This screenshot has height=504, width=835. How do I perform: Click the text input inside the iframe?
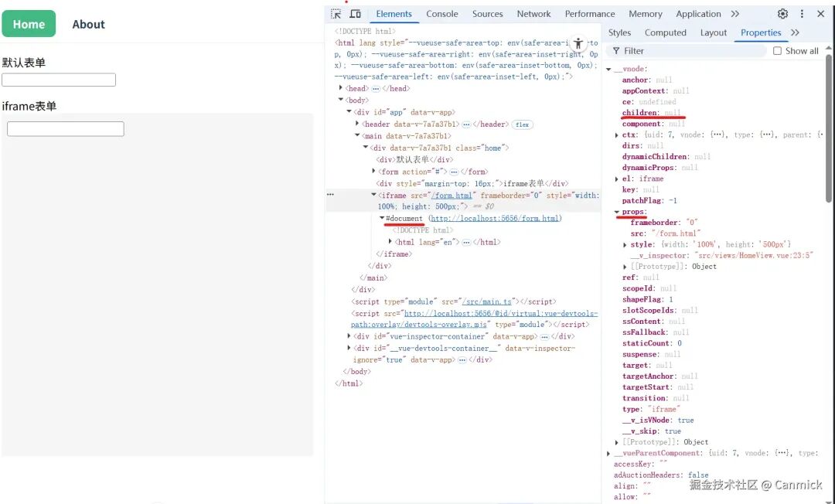pyautogui.click(x=66, y=129)
